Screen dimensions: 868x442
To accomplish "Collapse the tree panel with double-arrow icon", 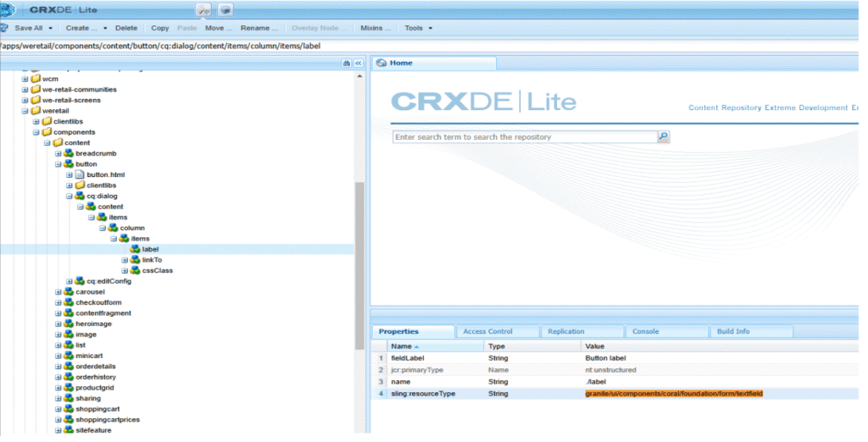I will [359, 64].
